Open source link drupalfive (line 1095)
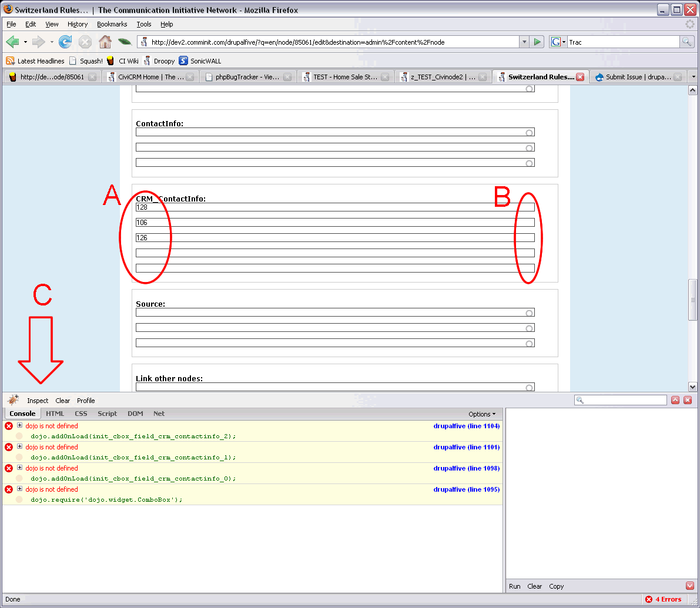Screen dimensions: 700x608 tap(467, 489)
